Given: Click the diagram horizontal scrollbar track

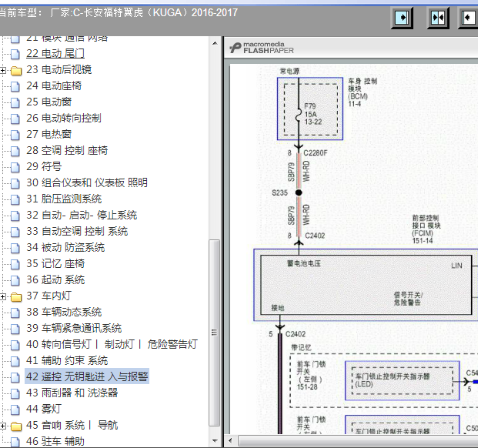Looking at the screenshot, I should click(358, 440).
